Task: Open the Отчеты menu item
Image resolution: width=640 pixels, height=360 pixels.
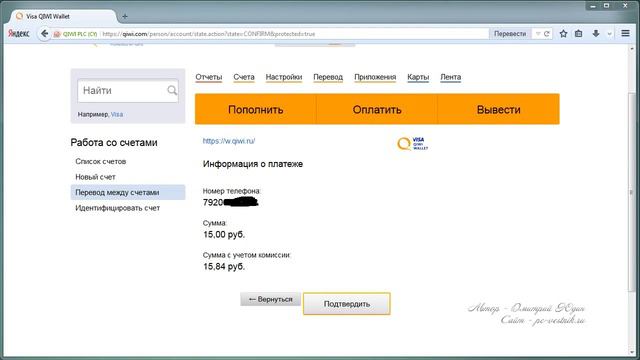Action: [x=209, y=77]
